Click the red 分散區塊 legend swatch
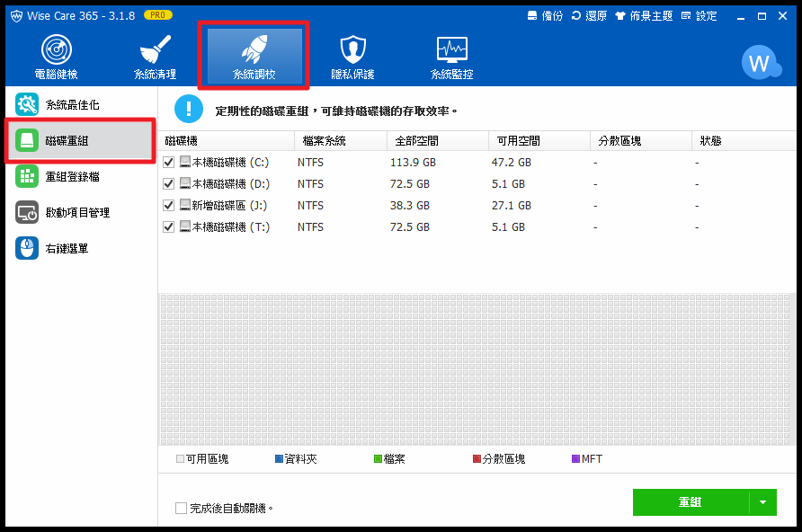The image size is (802, 532). point(477,459)
